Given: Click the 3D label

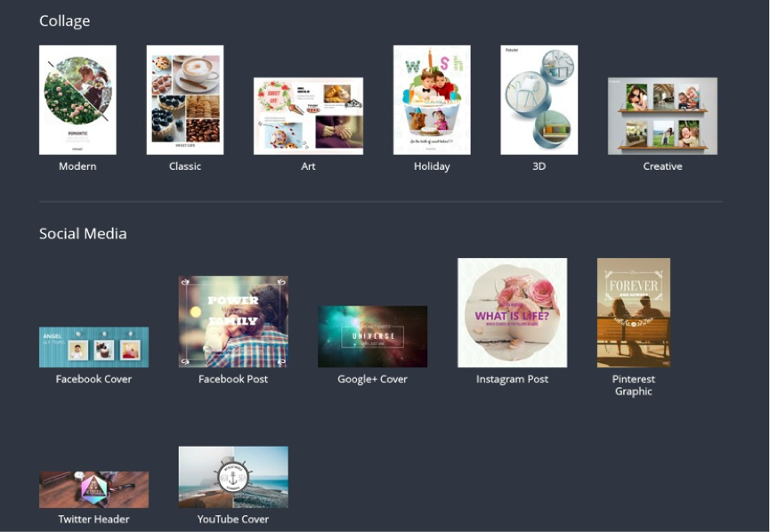Looking at the screenshot, I should point(539,166).
